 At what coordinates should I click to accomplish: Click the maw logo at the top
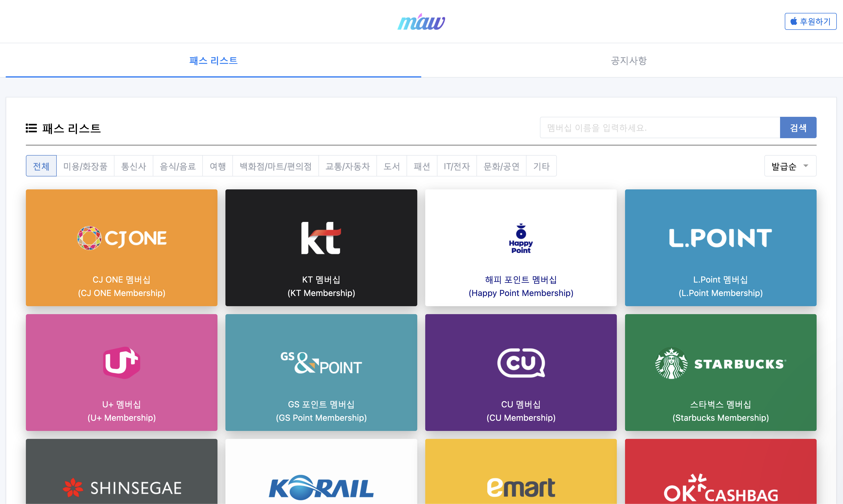(421, 21)
